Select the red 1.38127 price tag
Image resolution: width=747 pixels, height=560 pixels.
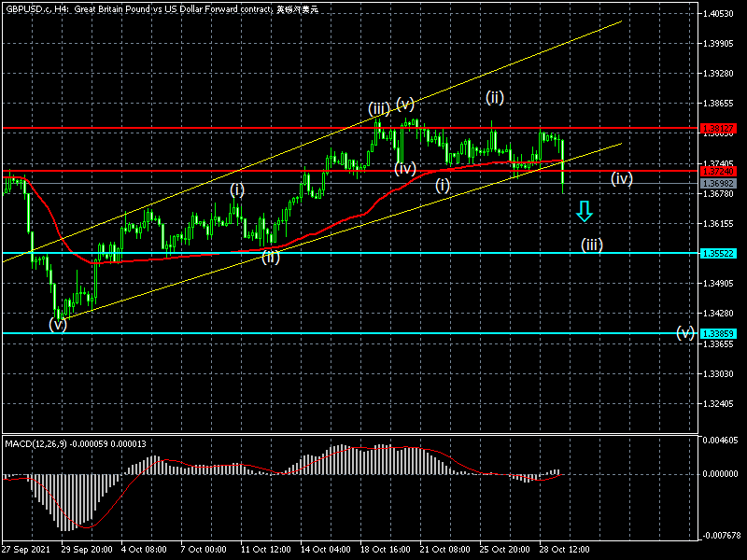coord(718,129)
